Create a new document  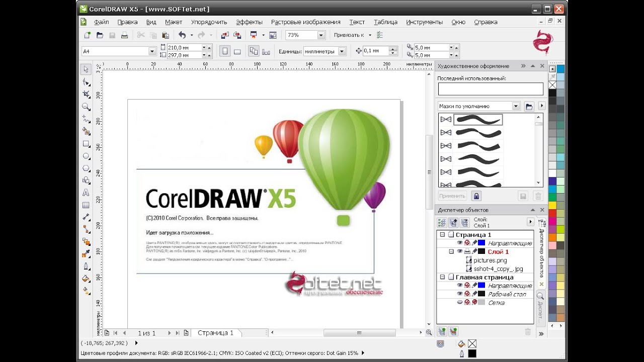(88, 35)
